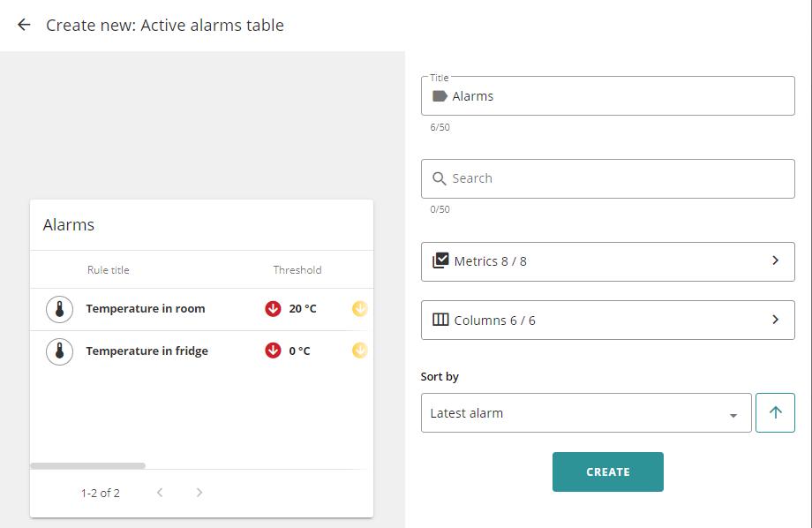The image size is (812, 528).
Task: Click yellow arrow icon in Temperature in room row
Action: click(x=360, y=308)
